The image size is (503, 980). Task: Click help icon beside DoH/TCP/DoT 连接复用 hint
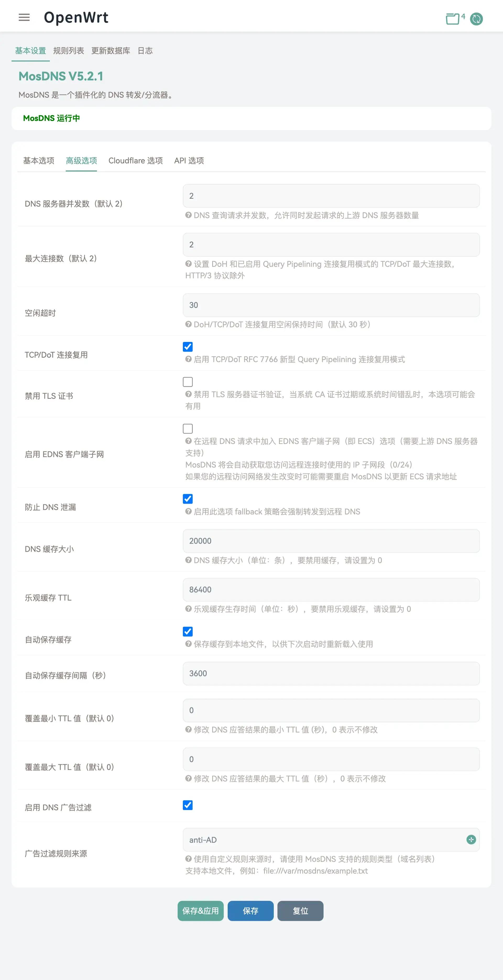pos(188,324)
